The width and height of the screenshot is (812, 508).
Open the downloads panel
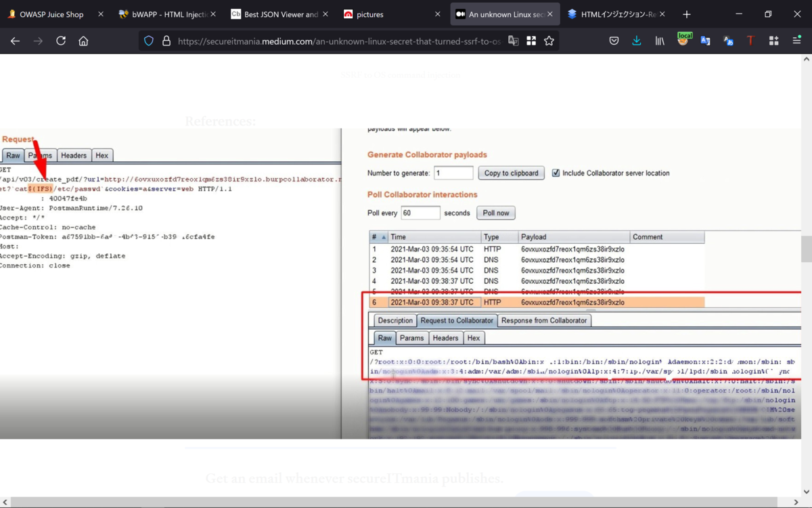[x=637, y=41]
